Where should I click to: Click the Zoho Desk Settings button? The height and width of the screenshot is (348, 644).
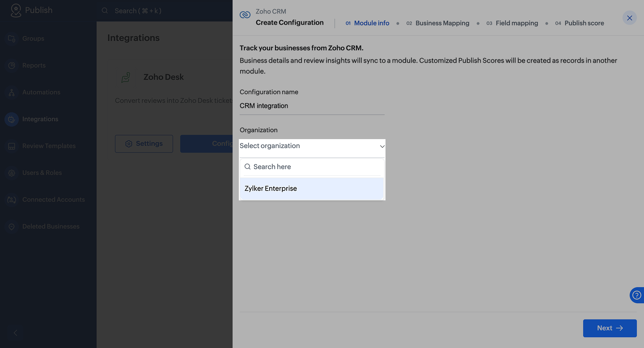[x=144, y=144]
